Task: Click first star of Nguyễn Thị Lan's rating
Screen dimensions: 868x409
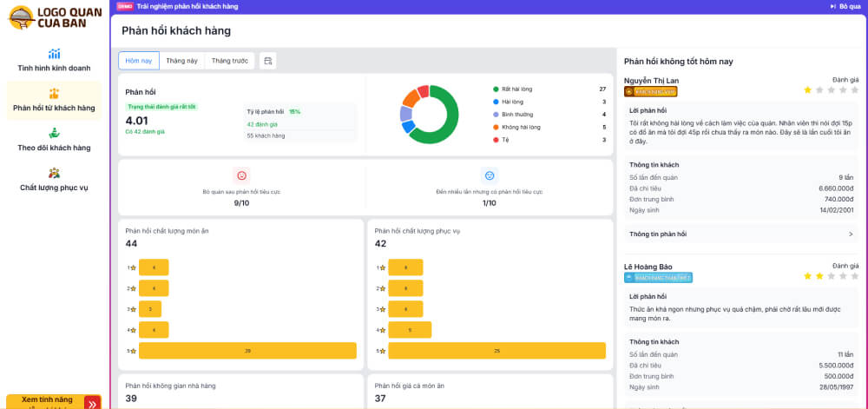Action: 807,89
